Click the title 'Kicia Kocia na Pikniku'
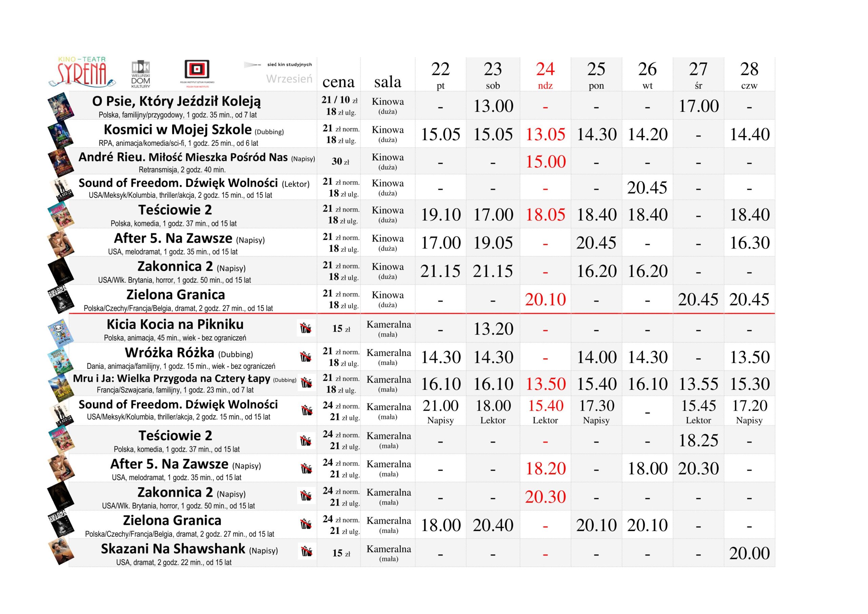This screenshot has height=614, width=868. pos(175,324)
